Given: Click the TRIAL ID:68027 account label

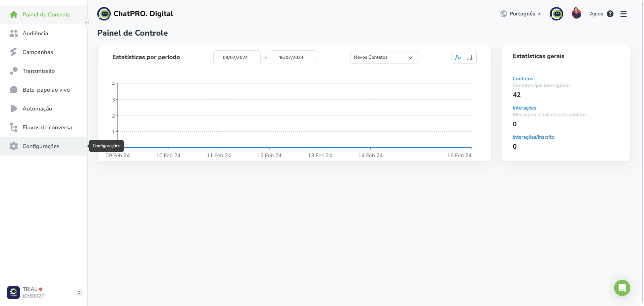Looking at the screenshot, I should (33, 293).
